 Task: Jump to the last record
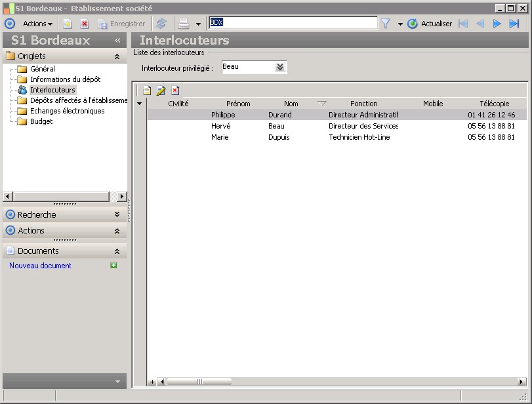click(x=514, y=24)
